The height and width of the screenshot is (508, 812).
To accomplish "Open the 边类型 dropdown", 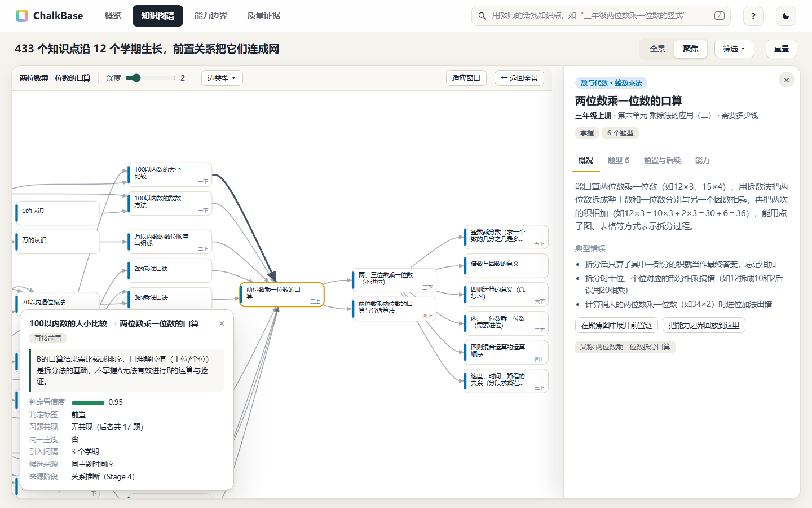I will tap(222, 78).
